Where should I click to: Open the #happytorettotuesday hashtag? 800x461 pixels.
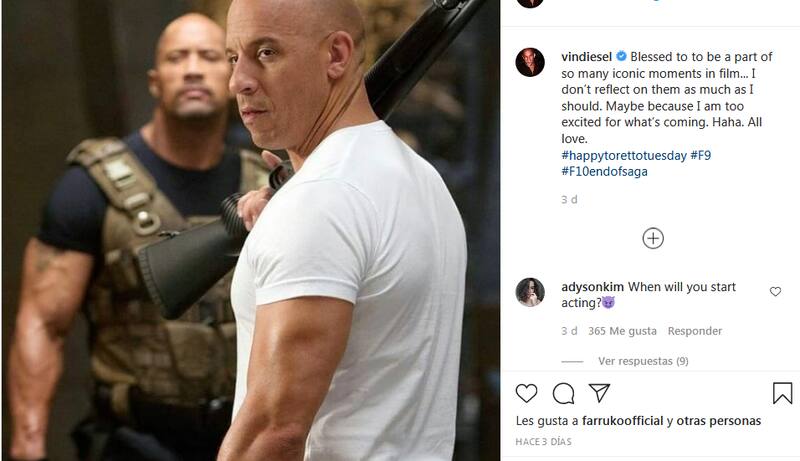tap(623, 156)
